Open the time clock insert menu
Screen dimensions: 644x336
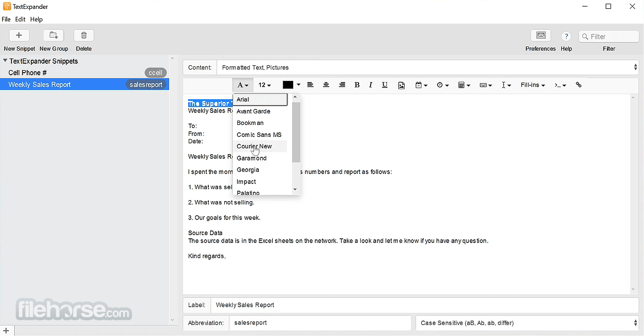tap(443, 85)
